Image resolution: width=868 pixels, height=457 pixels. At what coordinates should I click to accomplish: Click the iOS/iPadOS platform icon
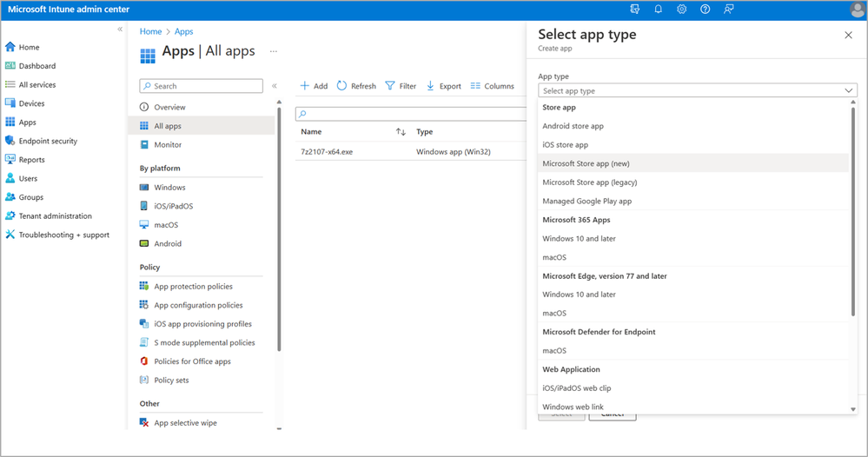coord(144,206)
